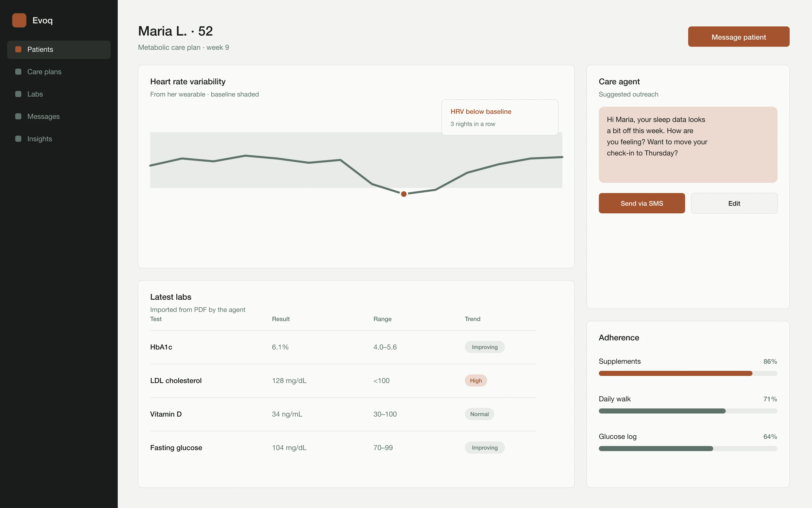The width and height of the screenshot is (812, 508).
Task: Click the orange low point on HRV chart
Action: pyautogui.click(x=404, y=194)
